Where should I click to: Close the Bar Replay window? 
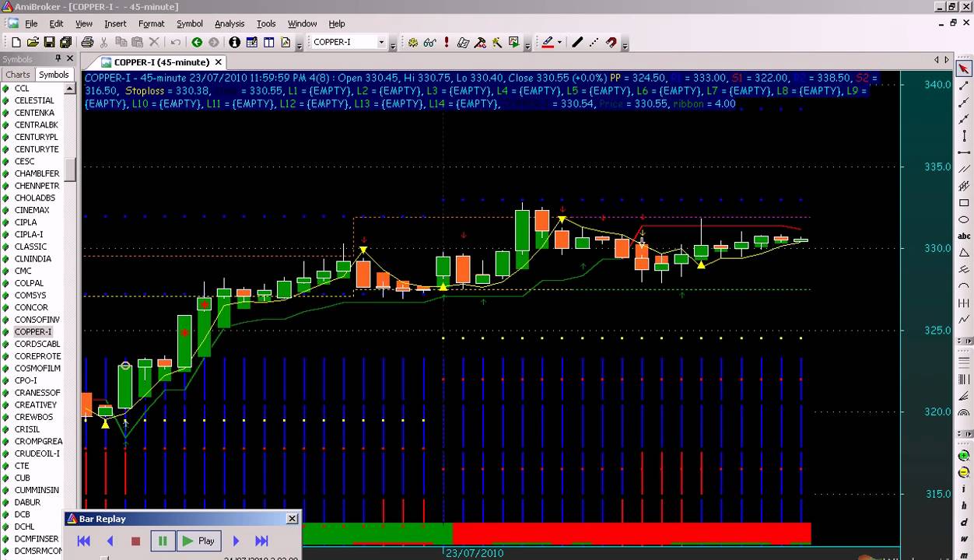click(x=292, y=519)
